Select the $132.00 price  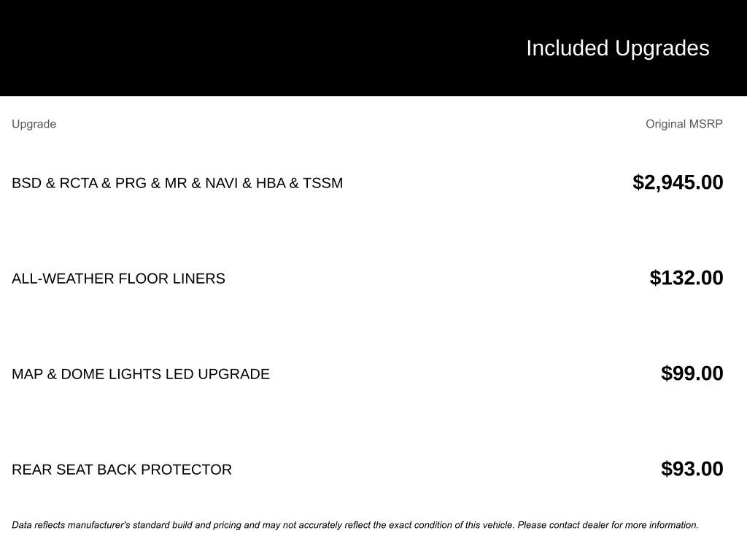tap(686, 278)
